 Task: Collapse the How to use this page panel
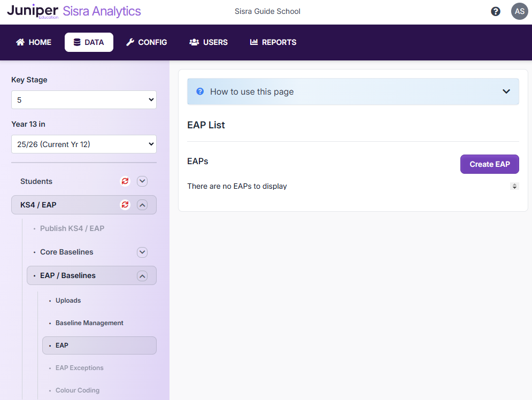click(x=506, y=91)
